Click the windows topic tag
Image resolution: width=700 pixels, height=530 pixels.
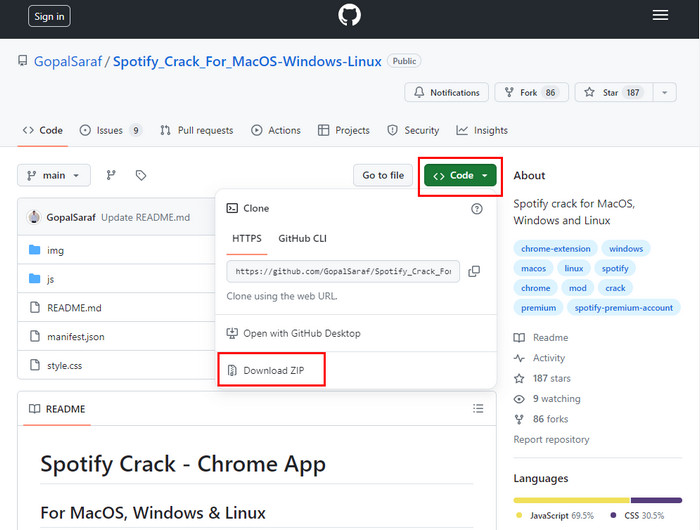(626, 249)
